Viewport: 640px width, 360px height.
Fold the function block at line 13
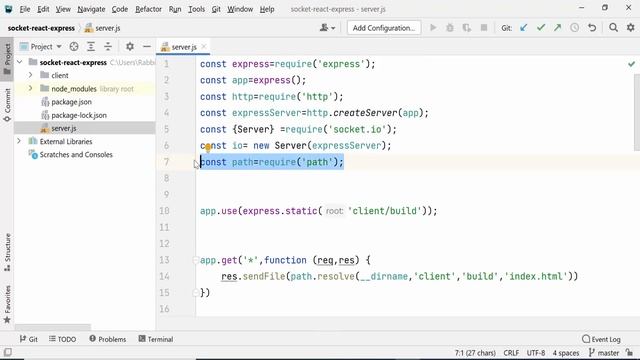click(196, 260)
